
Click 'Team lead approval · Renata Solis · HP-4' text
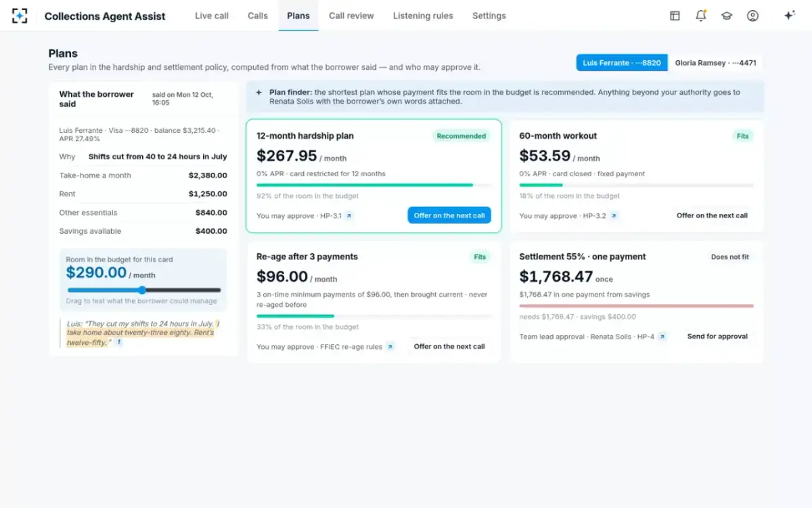[x=587, y=337]
